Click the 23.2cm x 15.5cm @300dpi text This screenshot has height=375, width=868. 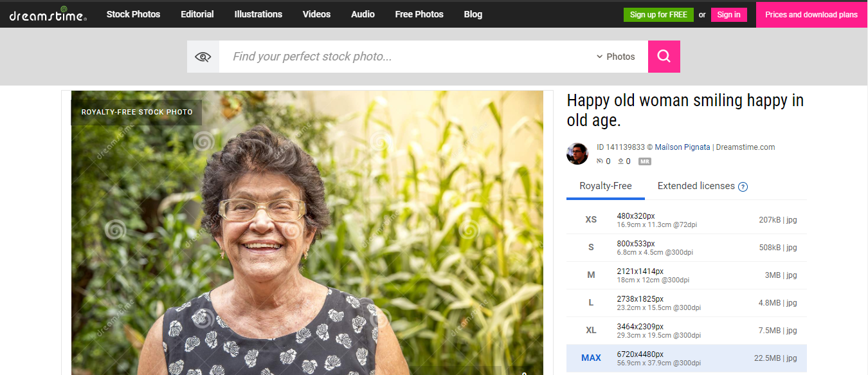click(x=659, y=308)
